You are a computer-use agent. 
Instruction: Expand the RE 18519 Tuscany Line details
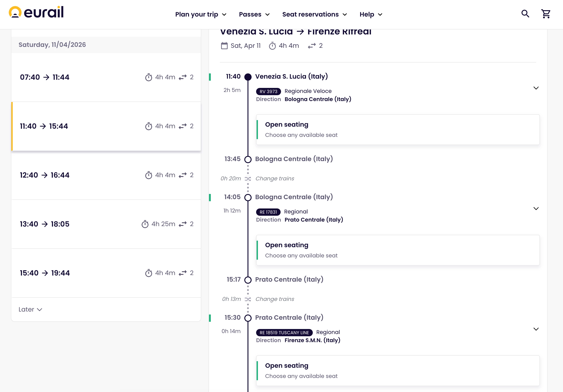tap(536, 329)
